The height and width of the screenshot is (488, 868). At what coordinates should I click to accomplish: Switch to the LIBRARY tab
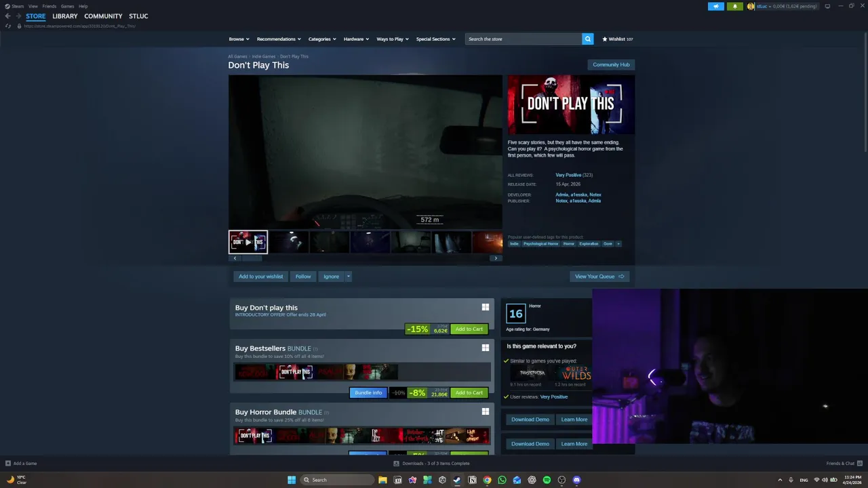click(x=64, y=16)
